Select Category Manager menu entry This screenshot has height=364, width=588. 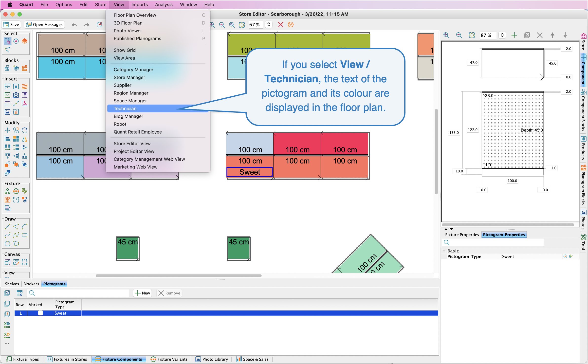[158, 70]
